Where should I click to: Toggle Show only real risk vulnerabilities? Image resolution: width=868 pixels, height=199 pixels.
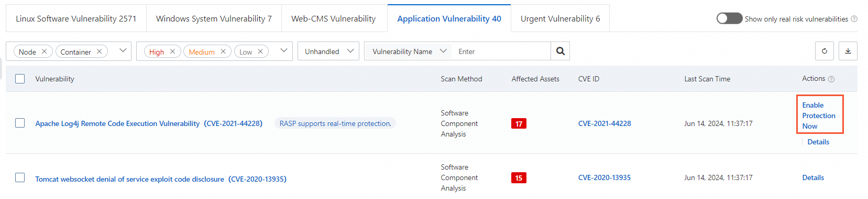coord(729,18)
